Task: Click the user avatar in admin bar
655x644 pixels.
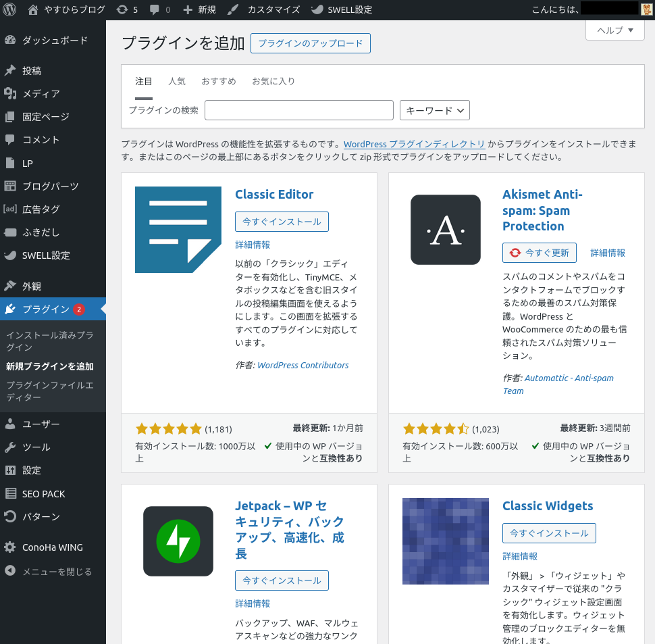Action: [x=646, y=9]
